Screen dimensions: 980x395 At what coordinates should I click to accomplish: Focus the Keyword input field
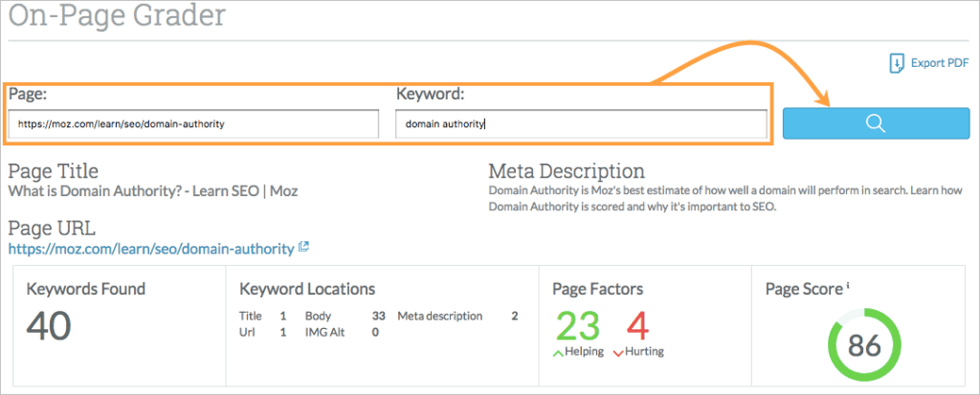click(581, 124)
